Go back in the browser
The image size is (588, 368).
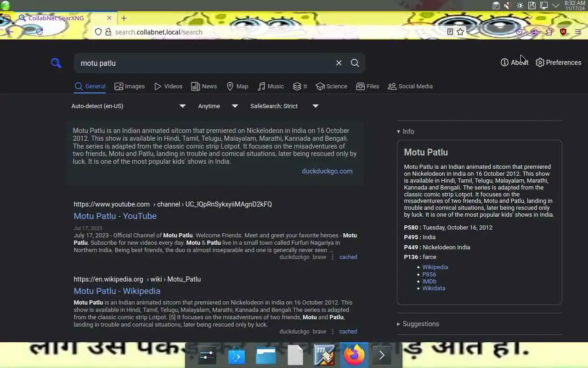[10, 32]
